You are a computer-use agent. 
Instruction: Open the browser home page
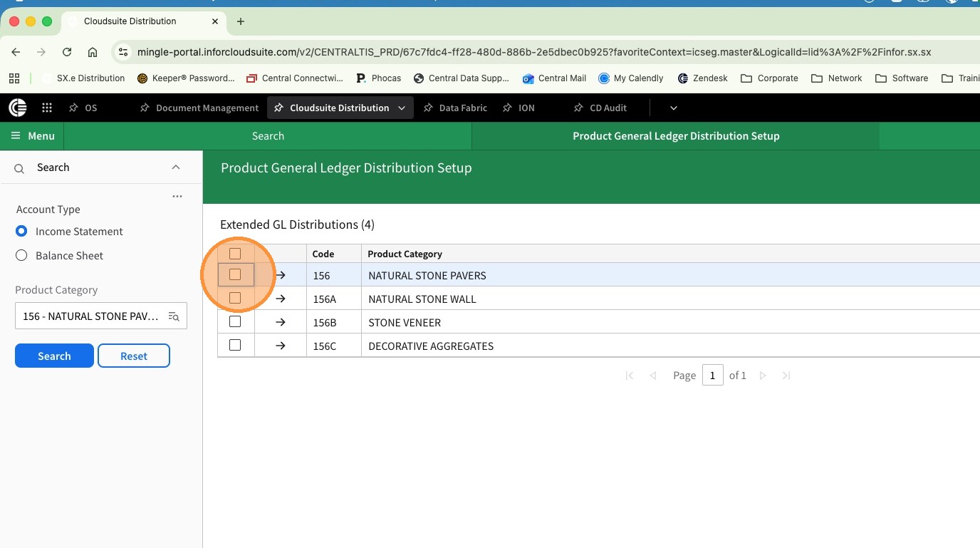click(x=93, y=52)
